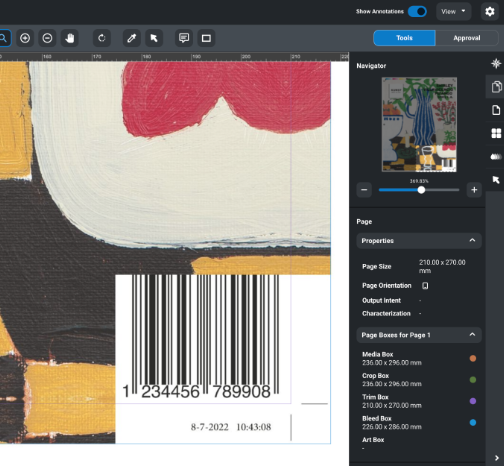Collapse Page Boxes for Page 1 section

pyautogui.click(x=472, y=334)
